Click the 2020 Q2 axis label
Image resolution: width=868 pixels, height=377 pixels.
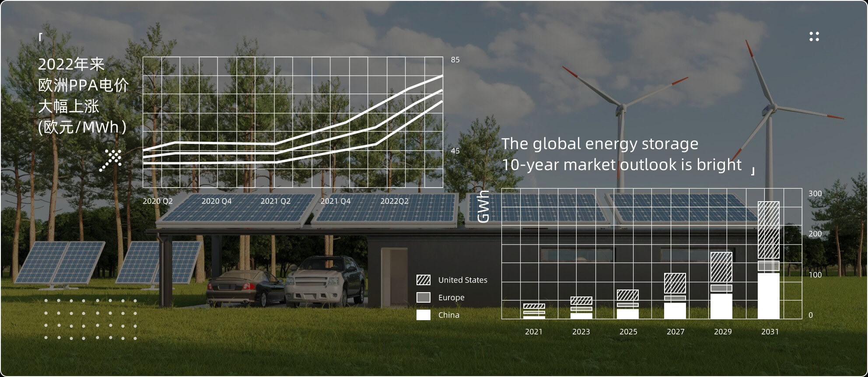click(x=157, y=201)
